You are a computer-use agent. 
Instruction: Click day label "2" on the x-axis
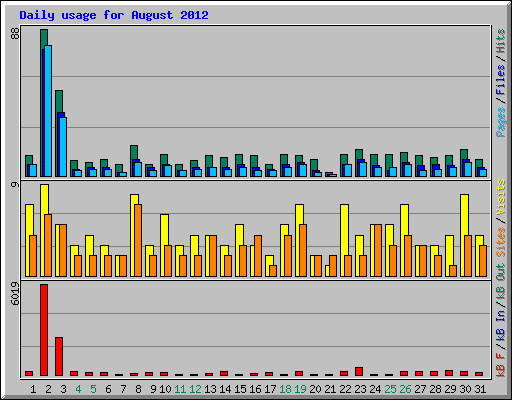[48, 389]
